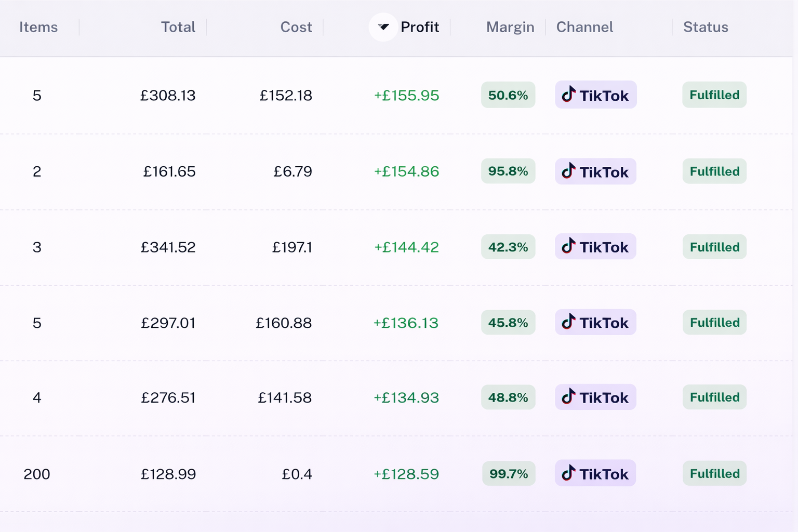Click TikTok icon in the £308.13 row
798x532 pixels.
tap(569, 95)
